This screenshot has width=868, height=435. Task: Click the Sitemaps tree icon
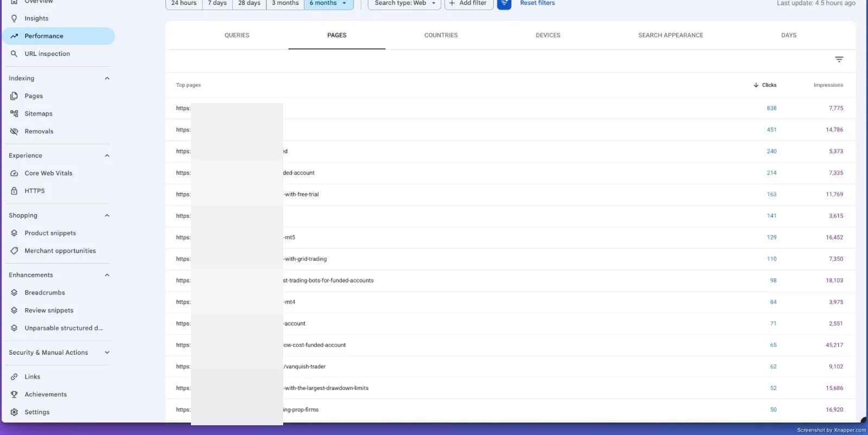14,114
